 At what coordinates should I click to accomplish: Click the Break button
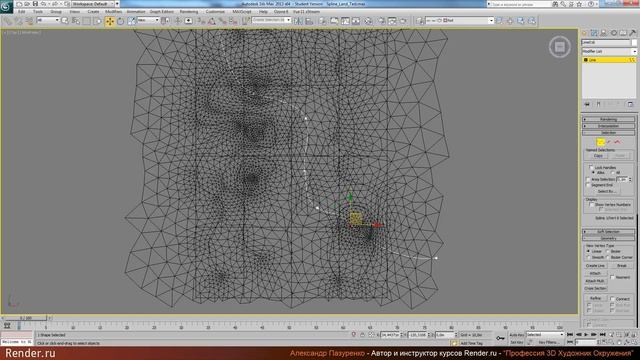point(621,266)
